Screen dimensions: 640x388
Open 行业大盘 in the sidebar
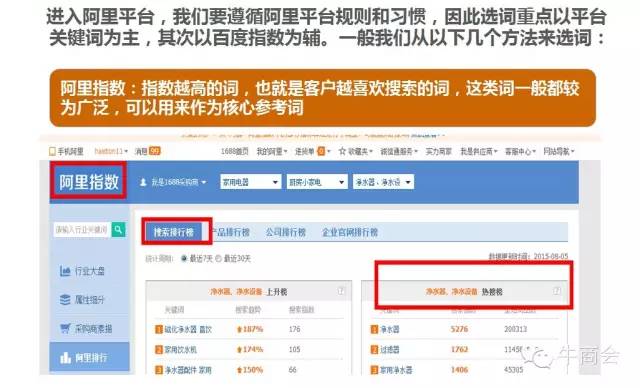pos(89,271)
